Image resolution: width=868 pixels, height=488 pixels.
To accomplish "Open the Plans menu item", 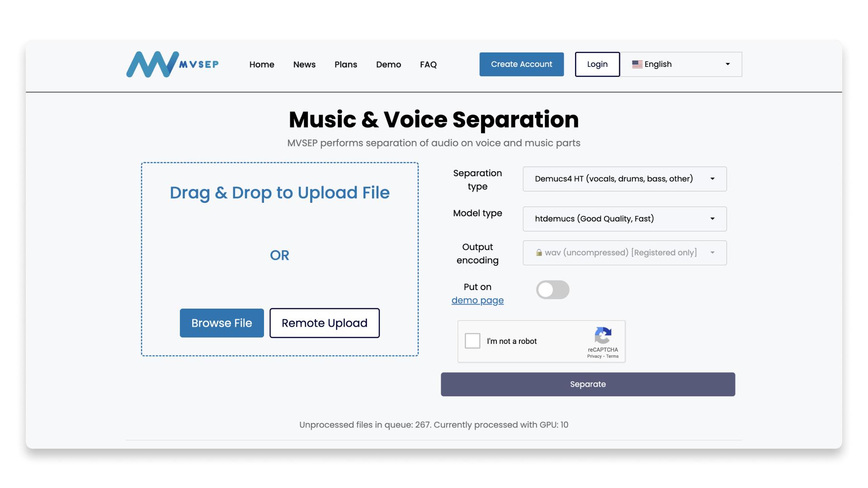I will coord(346,65).
